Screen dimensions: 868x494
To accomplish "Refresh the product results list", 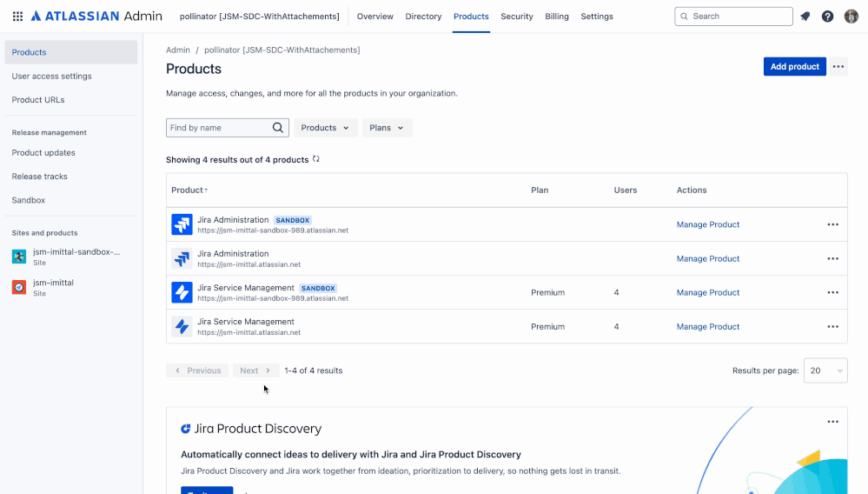I will [x=316, y=159].
